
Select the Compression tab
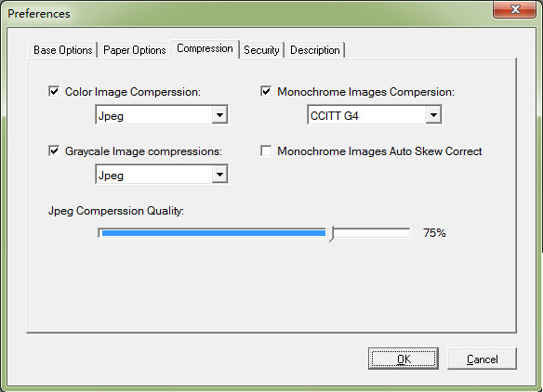pyautogui.click(x=205, y=49)
